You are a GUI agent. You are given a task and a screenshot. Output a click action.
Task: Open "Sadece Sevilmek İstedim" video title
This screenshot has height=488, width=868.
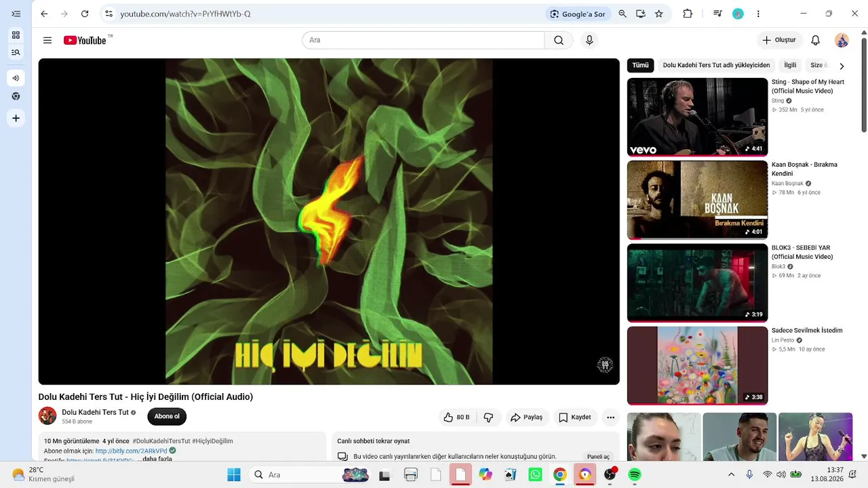click(807, 331)
